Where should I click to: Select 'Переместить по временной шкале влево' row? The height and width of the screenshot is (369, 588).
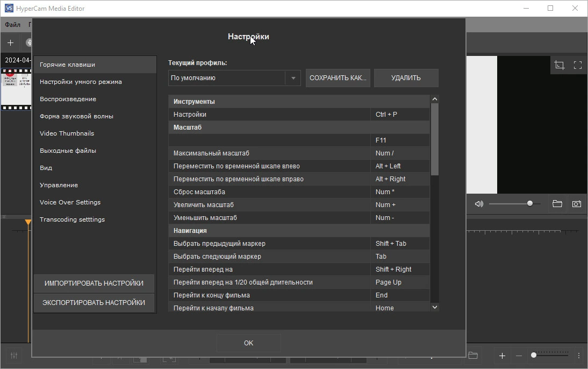(299, 166)
